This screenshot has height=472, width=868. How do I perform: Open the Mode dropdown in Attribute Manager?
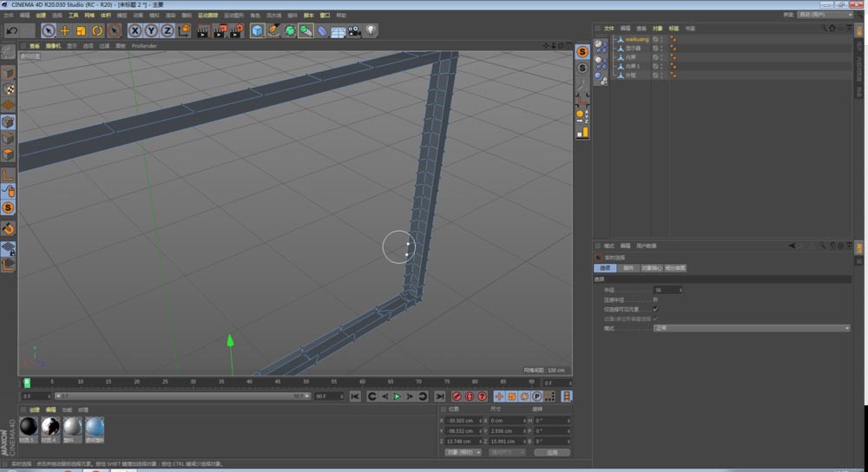point(752,328)
